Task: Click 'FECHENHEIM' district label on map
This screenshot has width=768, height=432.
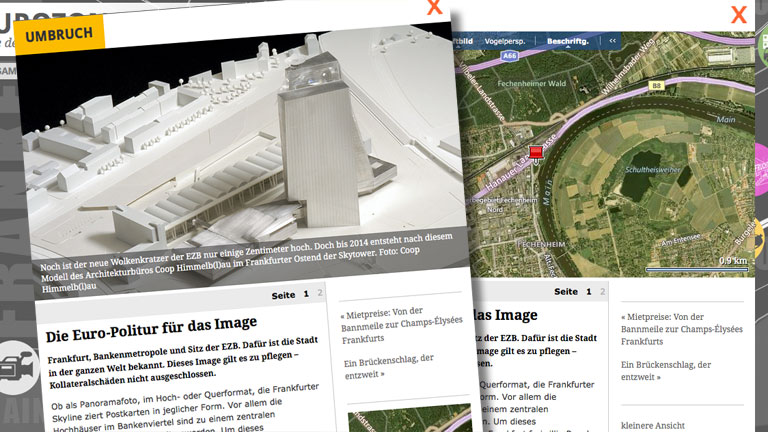Action: tap(541, 244)
